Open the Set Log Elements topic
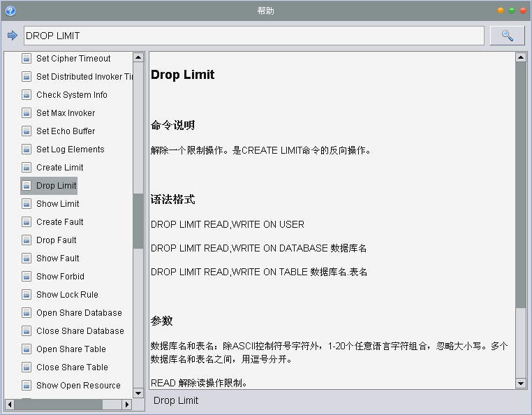532x415 pixels. tap(71, 149)
